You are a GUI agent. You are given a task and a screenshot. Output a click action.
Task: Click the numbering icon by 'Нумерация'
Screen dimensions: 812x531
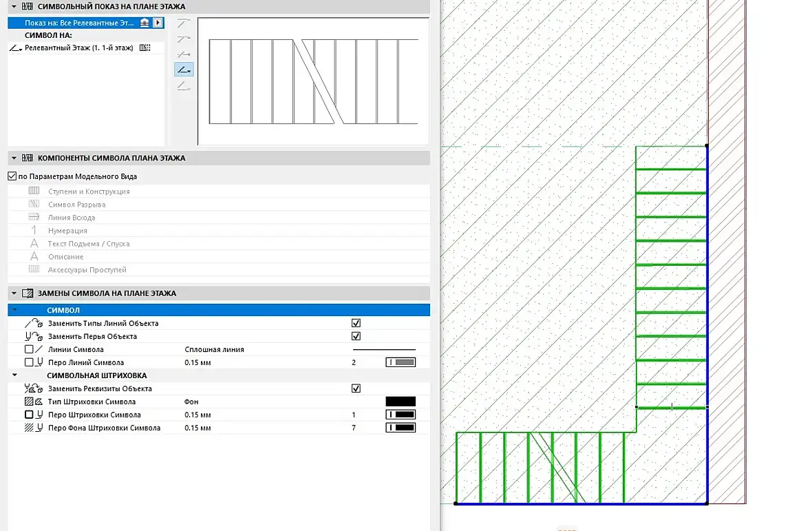tap(34, 230)
